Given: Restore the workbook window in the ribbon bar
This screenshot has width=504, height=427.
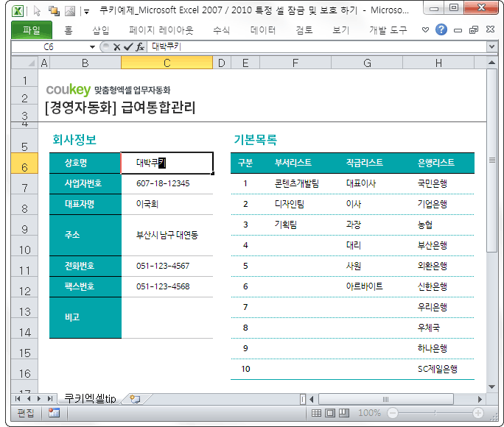Looking at the screenshot, I should coord(474,30).
